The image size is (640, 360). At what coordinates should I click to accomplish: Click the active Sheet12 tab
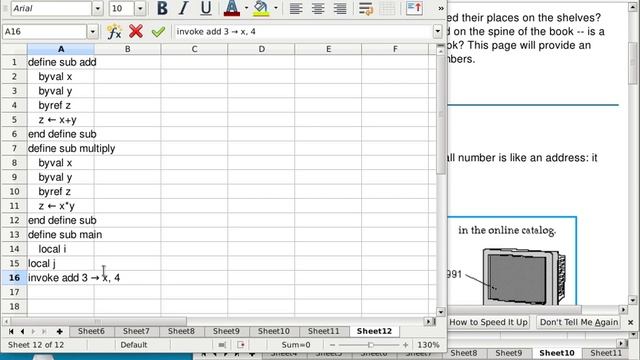pos(374,331)
